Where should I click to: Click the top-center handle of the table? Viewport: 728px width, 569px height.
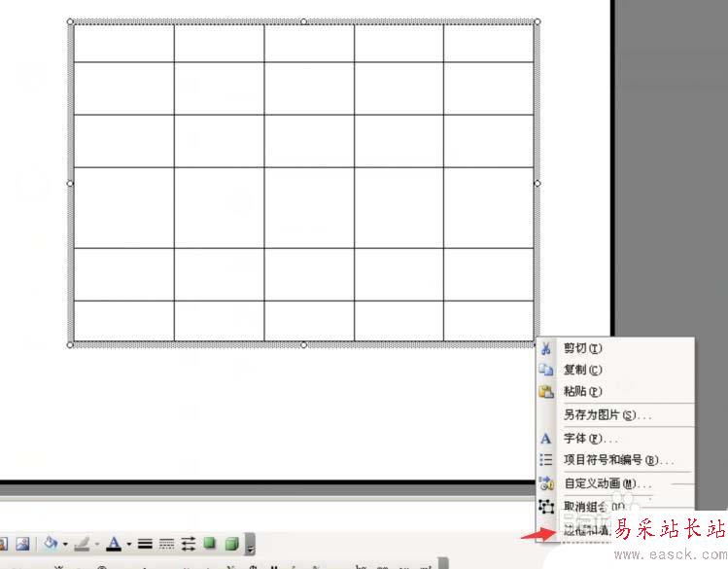[303, 21]
